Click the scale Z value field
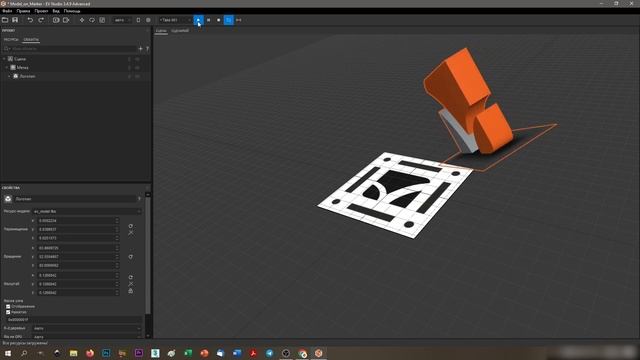Viewport: 640px width, 360px height. pos(78,293)
